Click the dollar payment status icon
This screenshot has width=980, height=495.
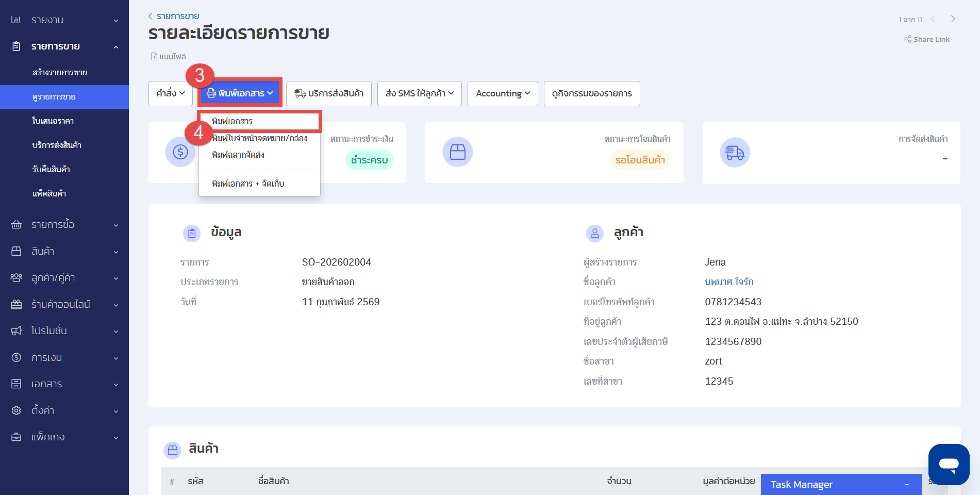click(180, 152)
